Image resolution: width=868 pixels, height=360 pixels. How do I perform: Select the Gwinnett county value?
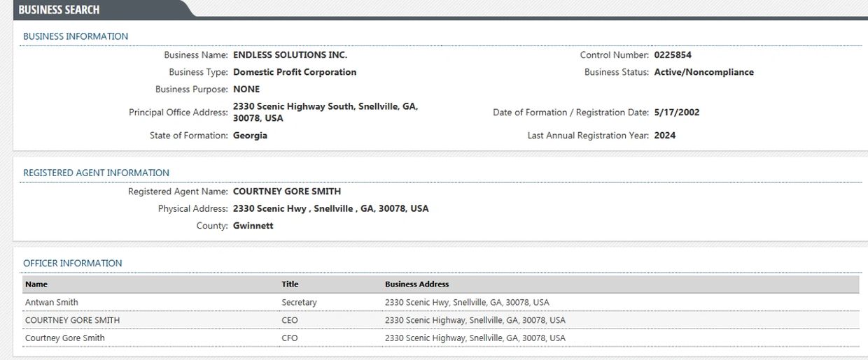(x=253, y=226)
